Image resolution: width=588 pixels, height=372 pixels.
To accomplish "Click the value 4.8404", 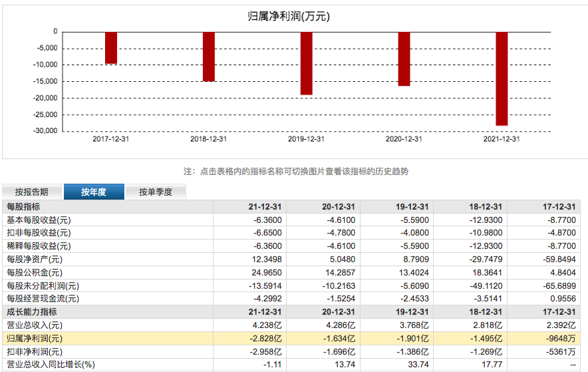I will [x=563, y=273].
